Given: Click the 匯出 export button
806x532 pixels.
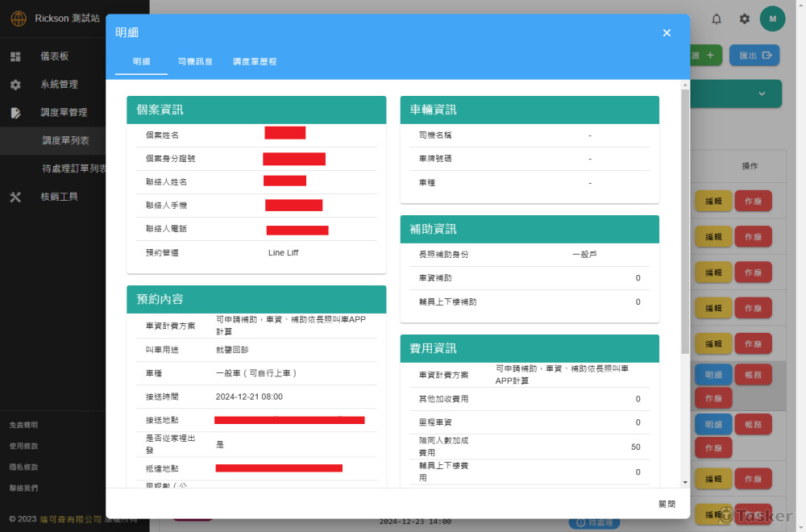Looking at the screenshot, I should [x=754, y=56].
